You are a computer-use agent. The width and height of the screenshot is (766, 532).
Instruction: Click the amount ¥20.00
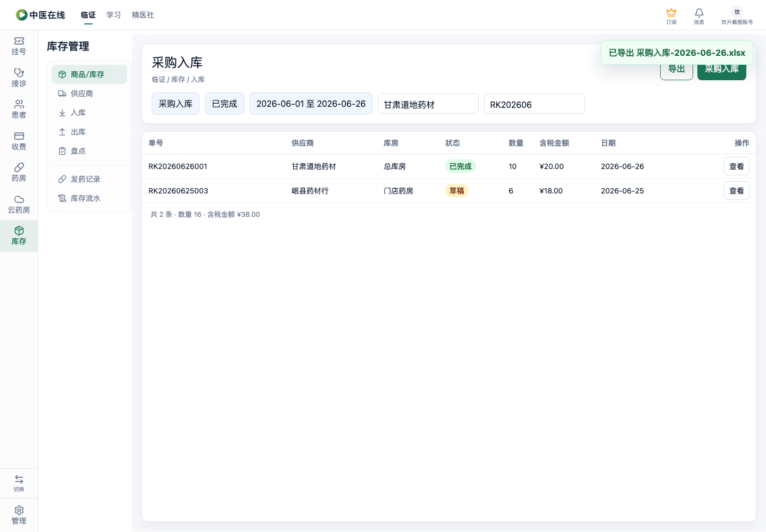tap(552, 166)
